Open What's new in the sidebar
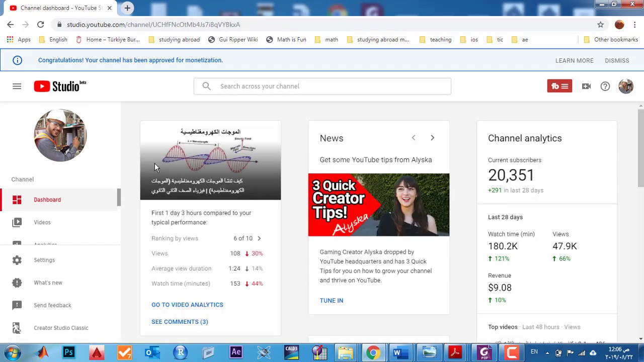 point(59,283)
